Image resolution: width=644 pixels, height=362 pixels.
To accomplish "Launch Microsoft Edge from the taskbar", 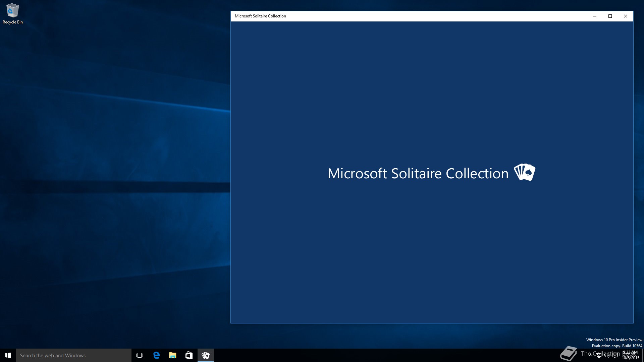I will (156, 355).
